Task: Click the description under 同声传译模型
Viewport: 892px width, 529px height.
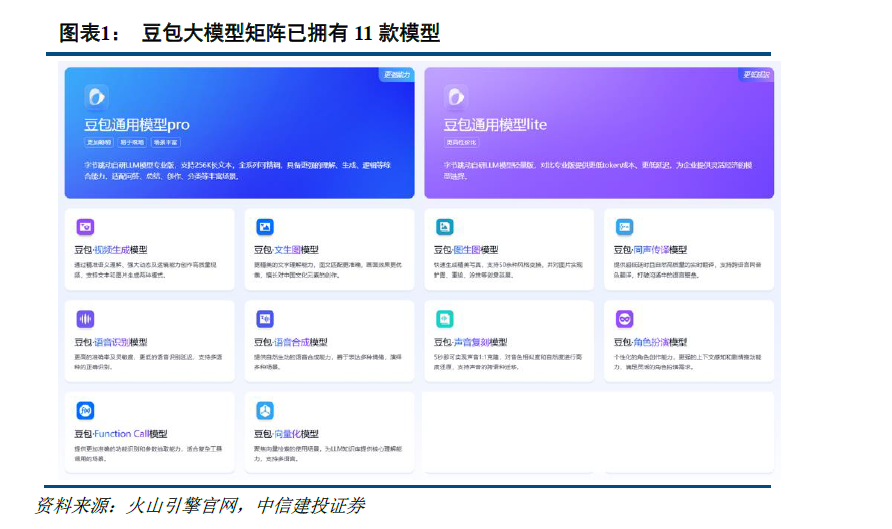Action: click(687, 270)
